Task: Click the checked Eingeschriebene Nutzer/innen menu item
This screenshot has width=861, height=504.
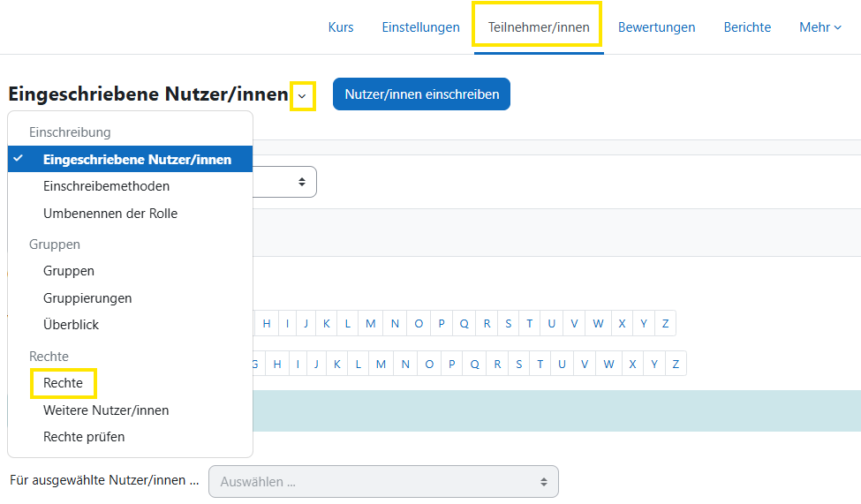Action: [137, 160]
